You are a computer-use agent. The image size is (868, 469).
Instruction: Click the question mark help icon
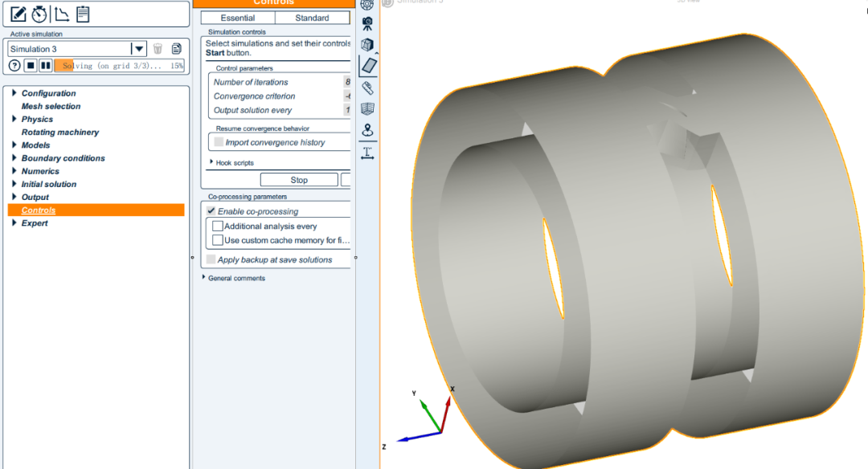(15, 65)
